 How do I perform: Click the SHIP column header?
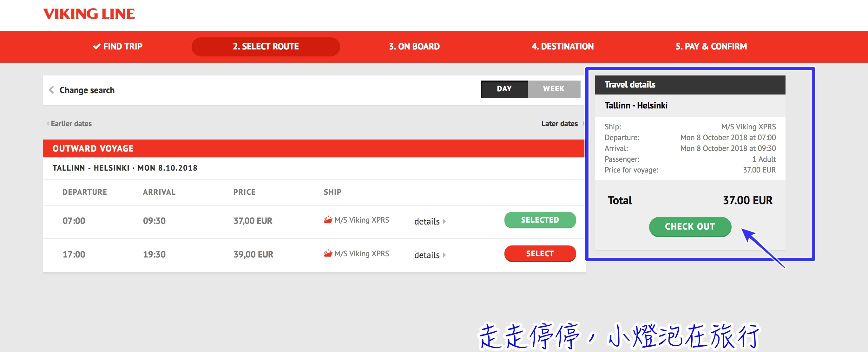pyautogui.click(x=332, y=192)
